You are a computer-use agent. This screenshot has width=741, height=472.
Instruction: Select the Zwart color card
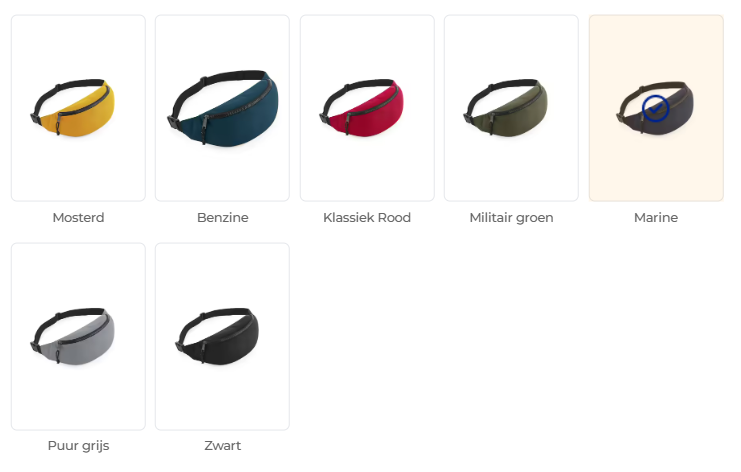(x=223, y=336)
